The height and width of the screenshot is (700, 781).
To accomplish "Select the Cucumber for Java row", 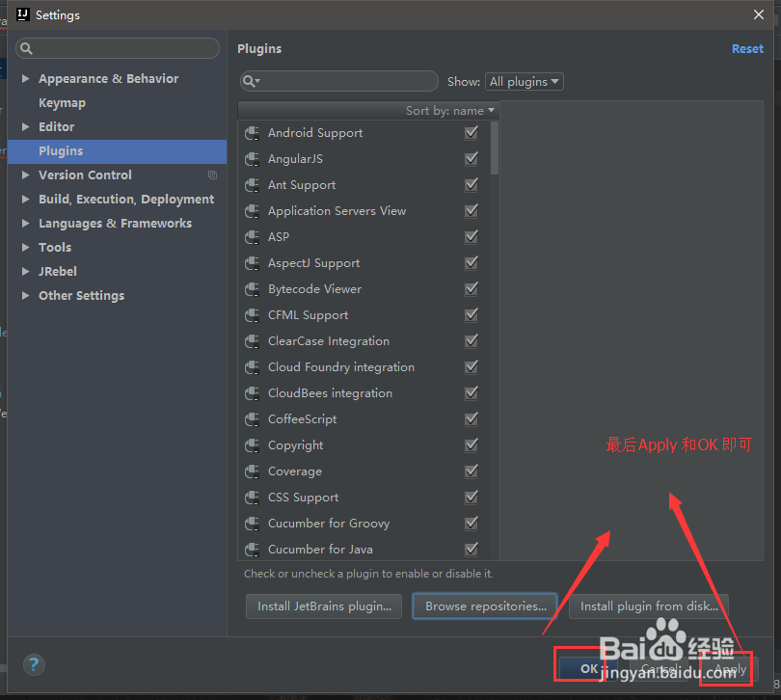I will pyautogui.click(x=364, y=550).
